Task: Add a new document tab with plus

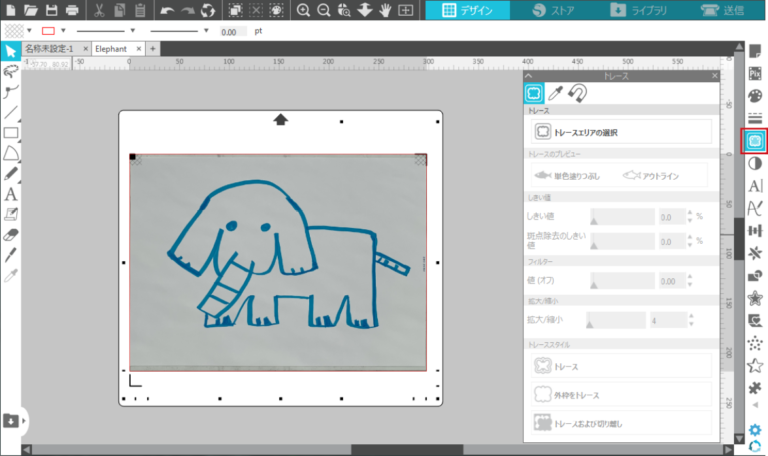Action: (x=153, y=48)
